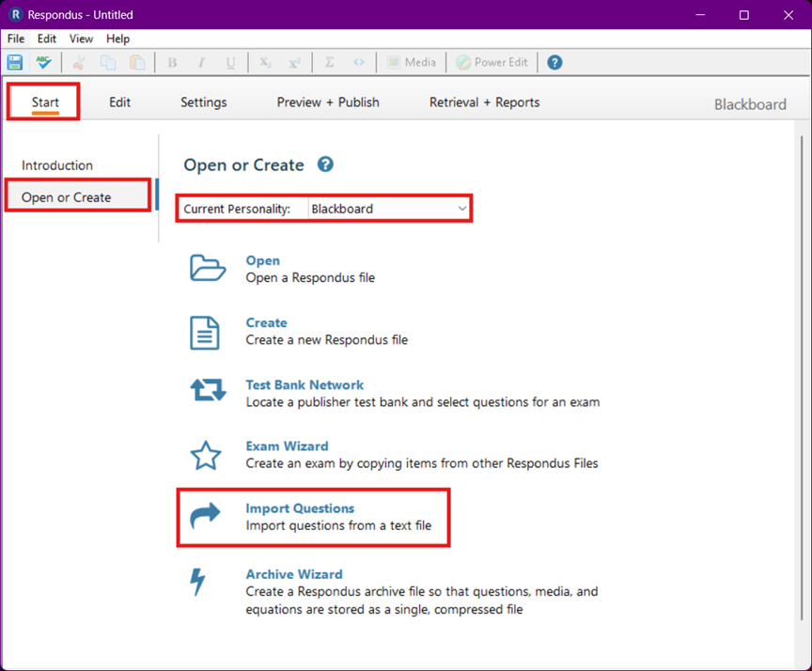Screen dimensions: 812x671
Task: Click the Open folder icon
Action: coord(207,268)
